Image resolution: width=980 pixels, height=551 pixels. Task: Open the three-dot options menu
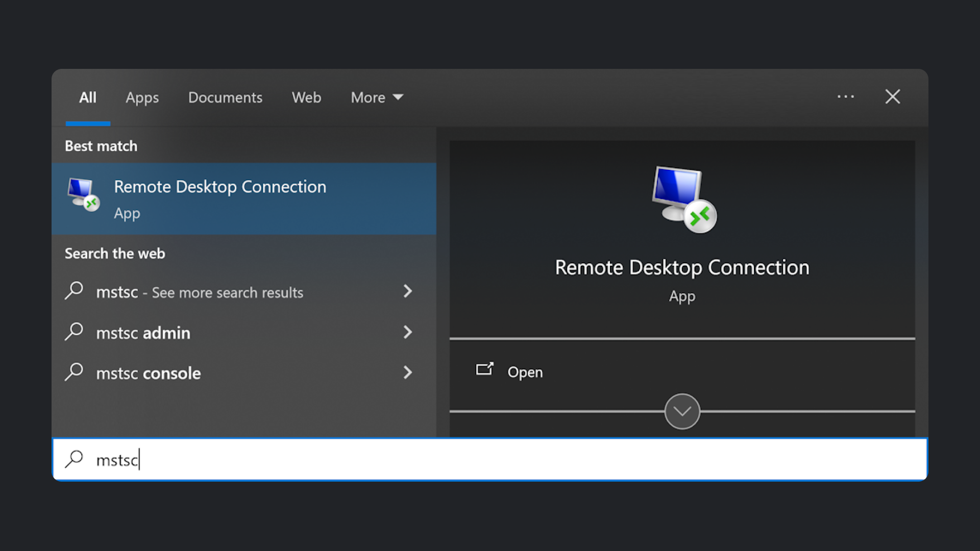click(845, 97)
